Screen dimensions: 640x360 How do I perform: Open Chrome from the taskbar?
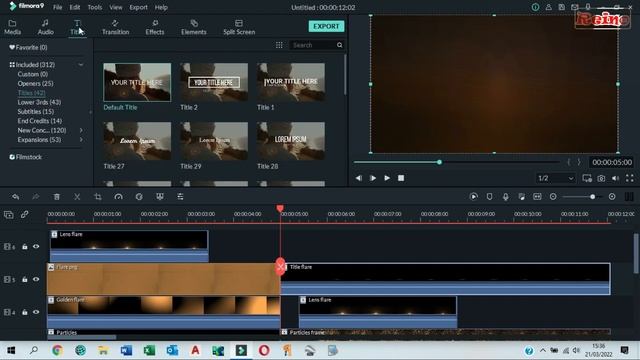click(57, 350)
